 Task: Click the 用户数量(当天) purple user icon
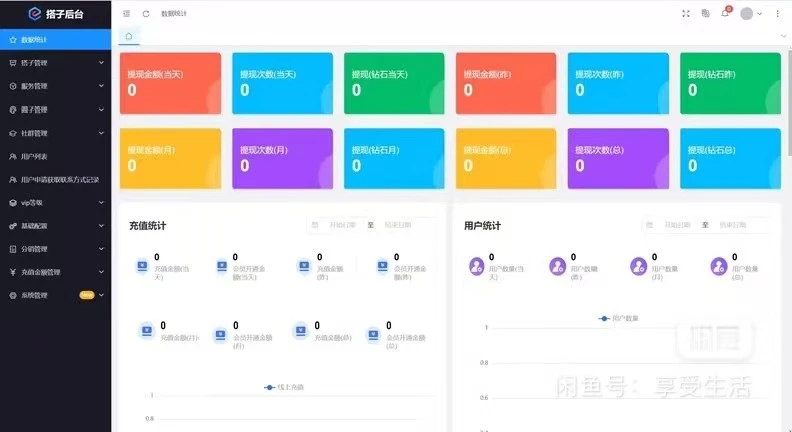[x=476, y=266]
